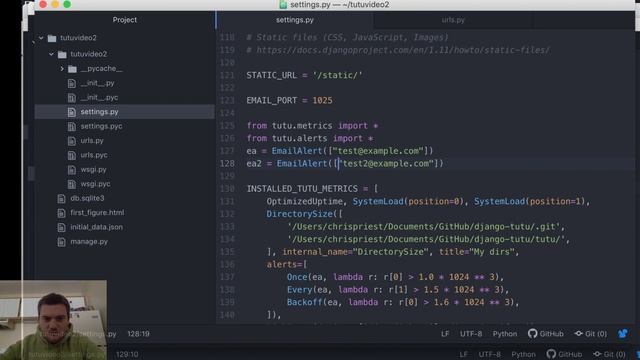Click the GitHub icon in status bar
Screen dimensions: 640x360
click(x=532, y=333)
